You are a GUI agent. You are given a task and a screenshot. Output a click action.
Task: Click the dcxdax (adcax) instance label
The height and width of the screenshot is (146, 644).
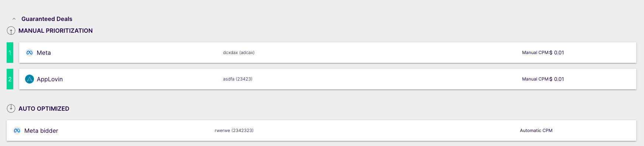(239, 53)
